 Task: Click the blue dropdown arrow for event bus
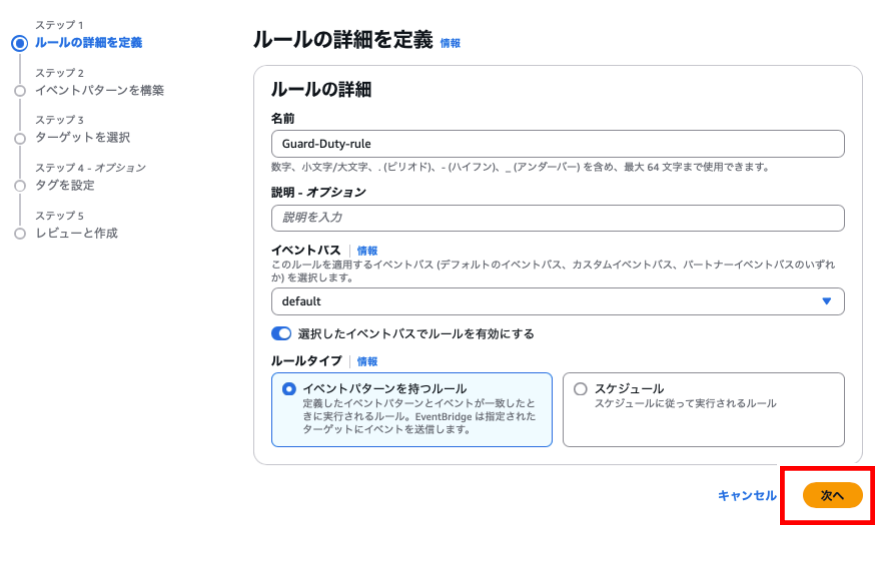click(826, 301)
